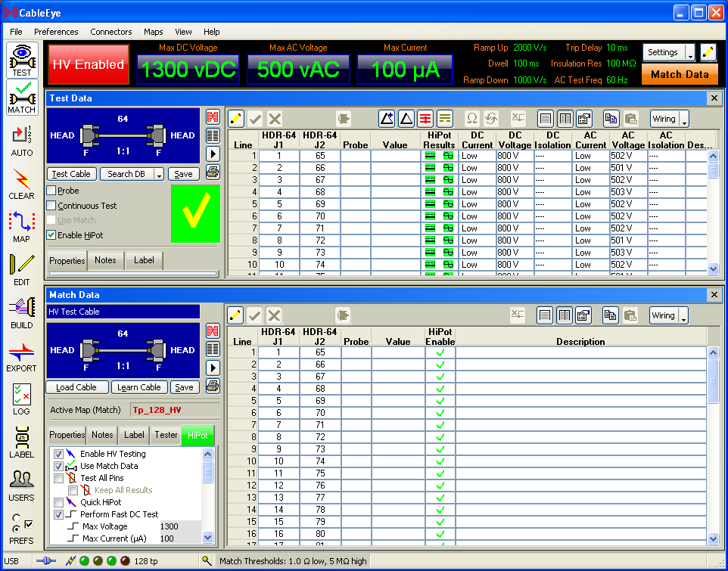The image size is (728, 571).
Task: Open the Preferences menu
Action: [56, 32]
